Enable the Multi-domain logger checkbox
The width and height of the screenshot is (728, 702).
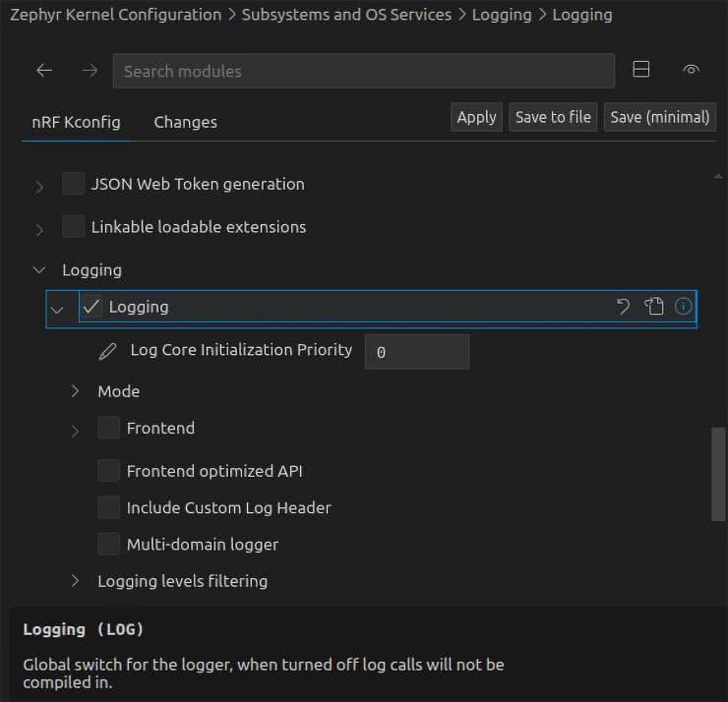point(108,544)
